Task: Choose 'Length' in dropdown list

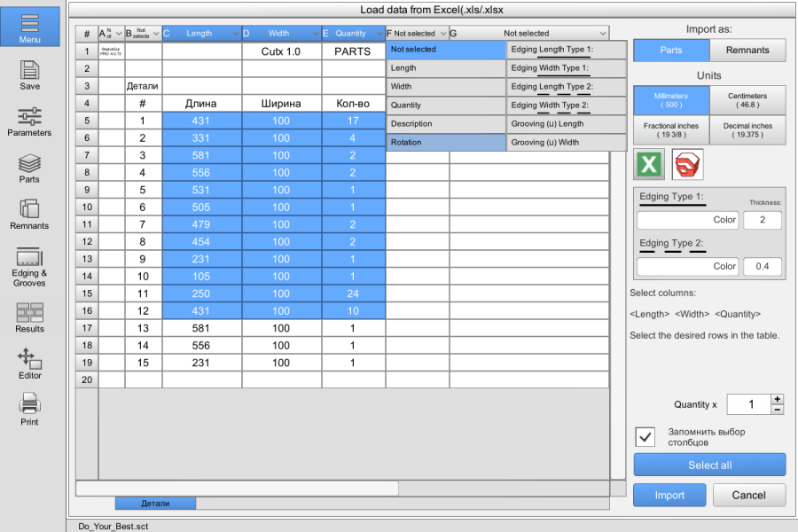Action: click(446, 68)
